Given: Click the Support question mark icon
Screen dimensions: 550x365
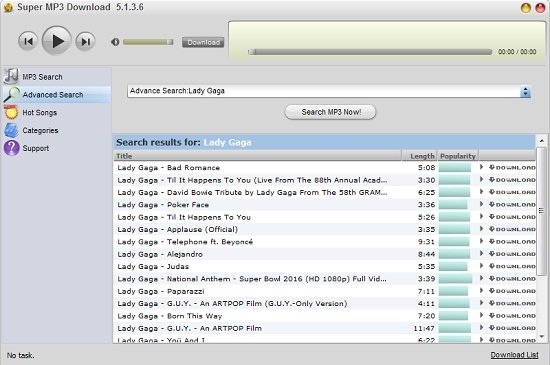Looking at the screenshot, I should click(12, 148).
